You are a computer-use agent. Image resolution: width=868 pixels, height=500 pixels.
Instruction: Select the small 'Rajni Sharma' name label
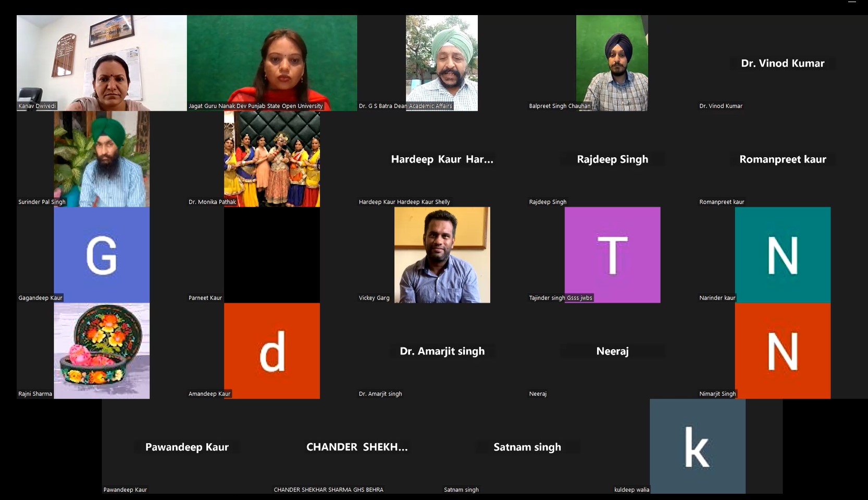[35, 394]
